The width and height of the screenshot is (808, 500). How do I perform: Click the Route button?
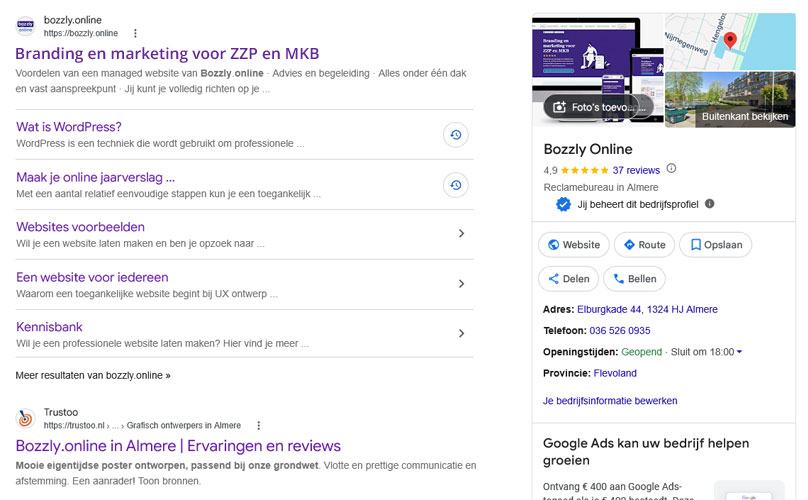click(644, 245)
